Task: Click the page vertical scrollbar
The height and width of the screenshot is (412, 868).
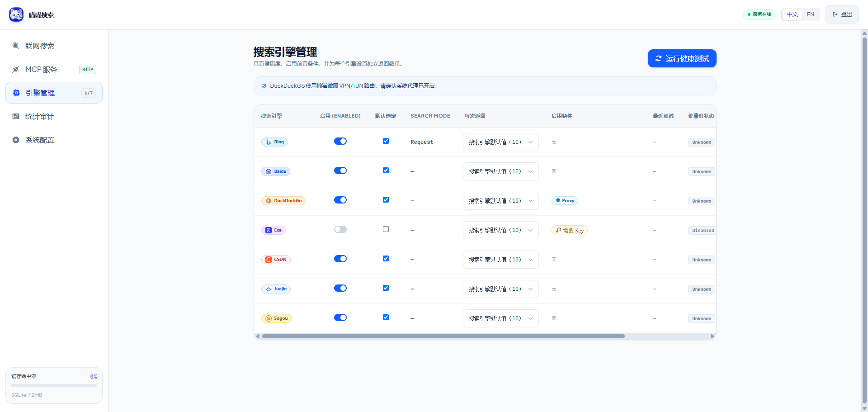Action: 864,219
